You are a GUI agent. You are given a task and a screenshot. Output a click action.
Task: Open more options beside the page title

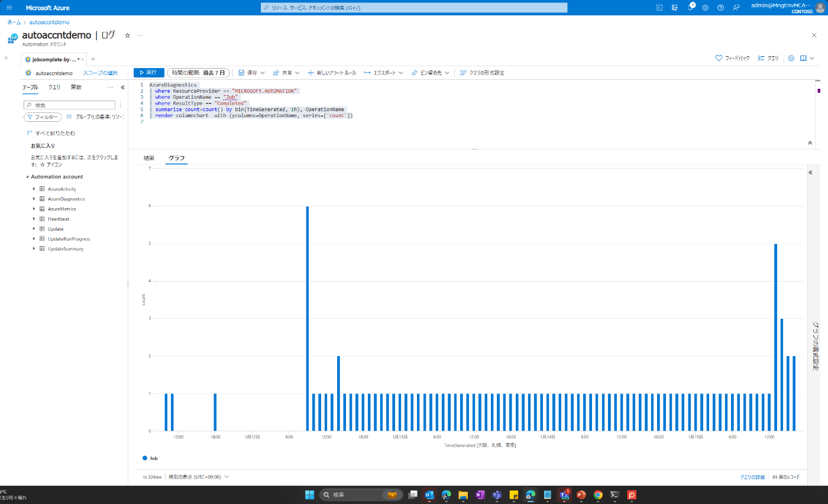(140, 35)
